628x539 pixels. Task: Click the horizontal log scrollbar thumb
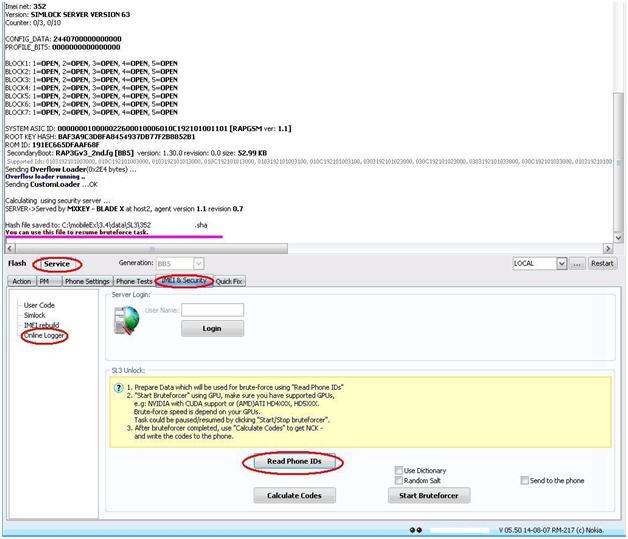coord(151,249)
